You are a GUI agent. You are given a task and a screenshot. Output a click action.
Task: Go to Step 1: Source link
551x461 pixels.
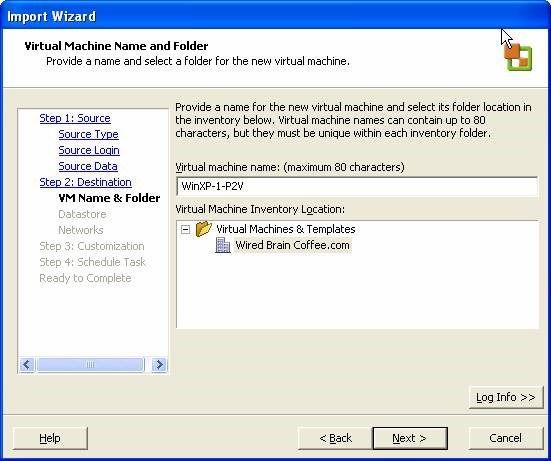click(75, 118)
